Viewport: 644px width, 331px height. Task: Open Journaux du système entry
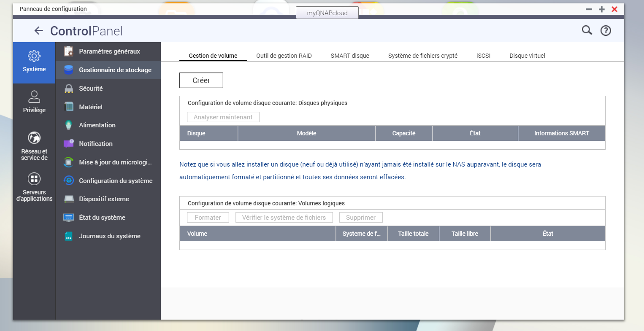[108, 236]
